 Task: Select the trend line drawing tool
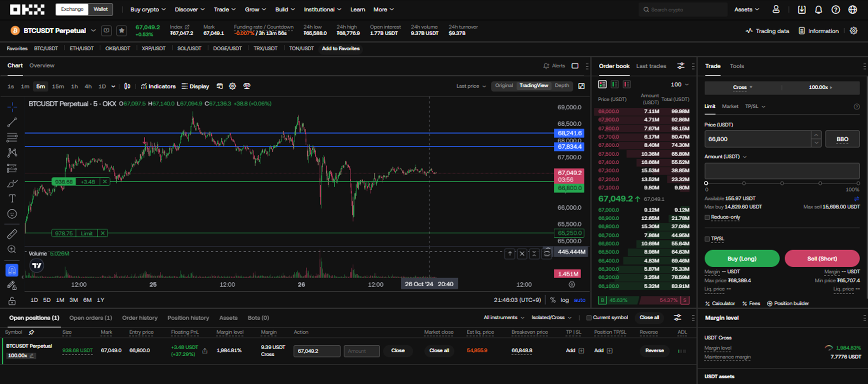[x=12, y=122]
